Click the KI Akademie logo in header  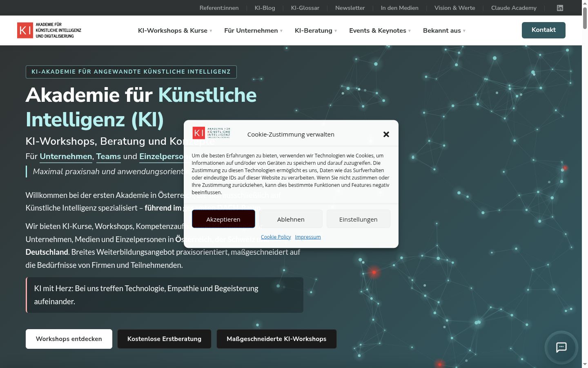(49, 30)
